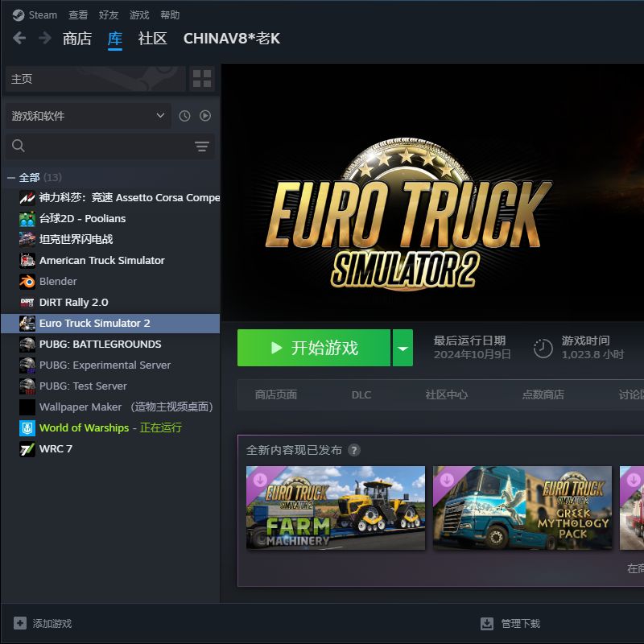Select WRC 7 in library list
Screen dimensions: 644x644
[110, 449]
